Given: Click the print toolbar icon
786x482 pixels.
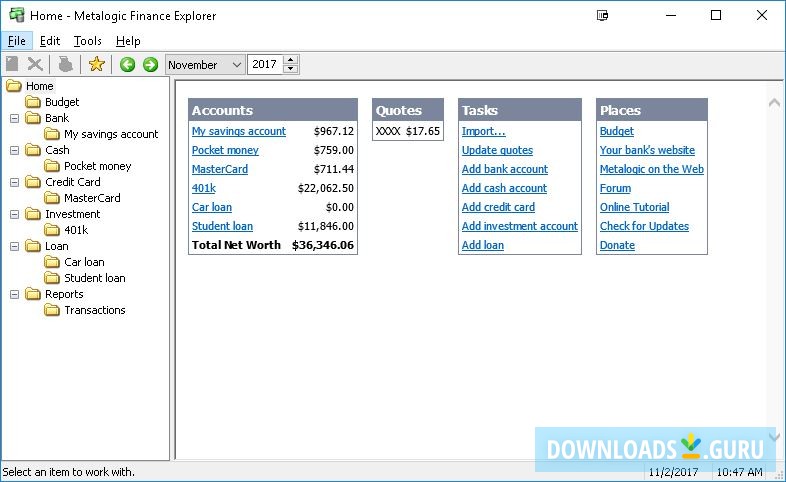Looking at the screenshot, I should 65,65.
